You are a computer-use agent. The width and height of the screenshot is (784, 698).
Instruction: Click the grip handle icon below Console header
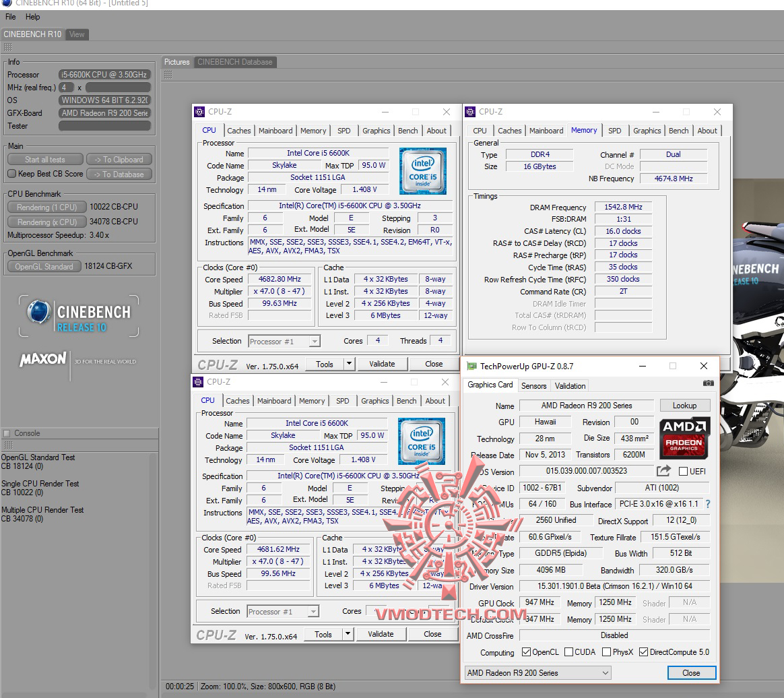7,445
